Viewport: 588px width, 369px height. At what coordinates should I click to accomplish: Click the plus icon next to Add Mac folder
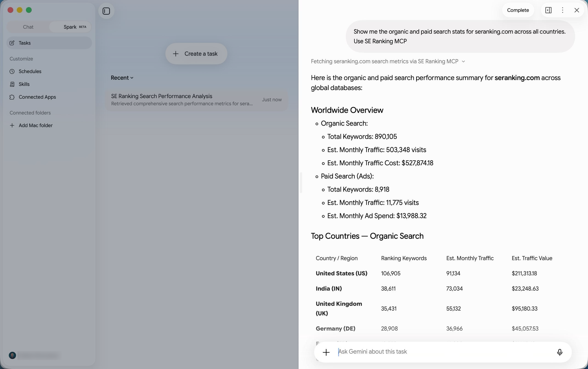[12, 125]
